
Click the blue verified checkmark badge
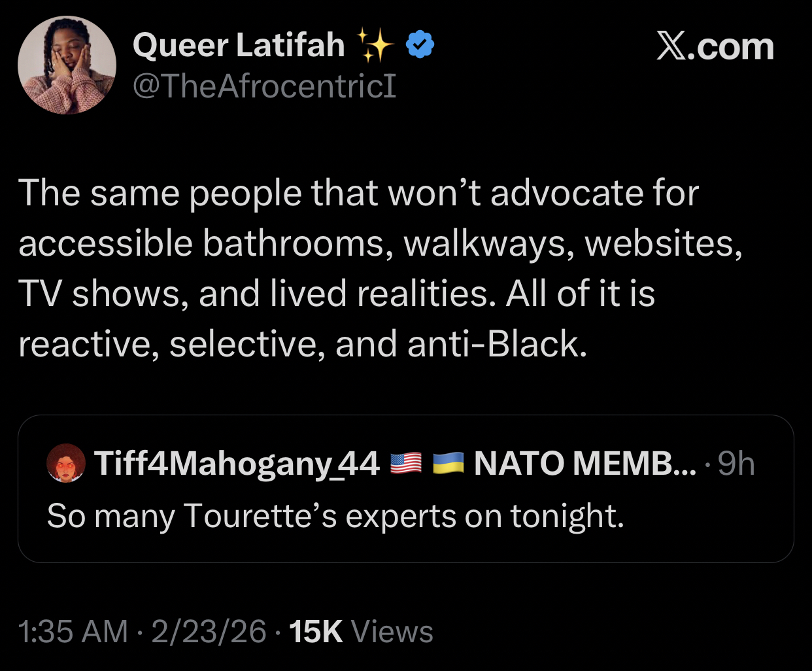[420, 45]
